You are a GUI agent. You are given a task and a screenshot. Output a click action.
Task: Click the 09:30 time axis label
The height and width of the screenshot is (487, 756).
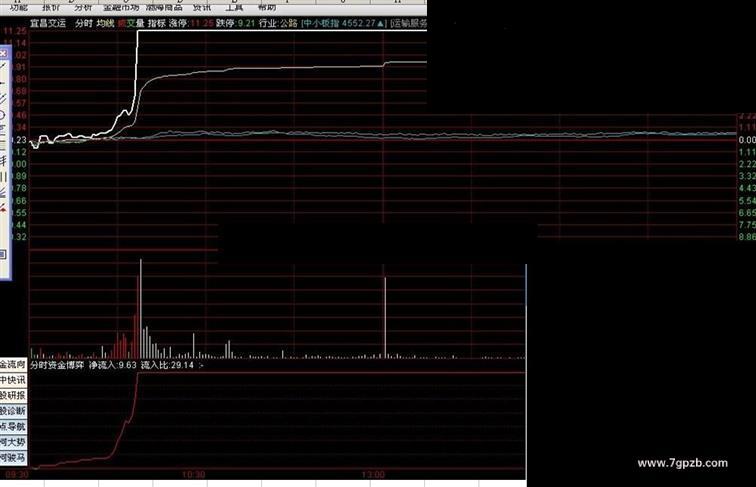(17, 475)
